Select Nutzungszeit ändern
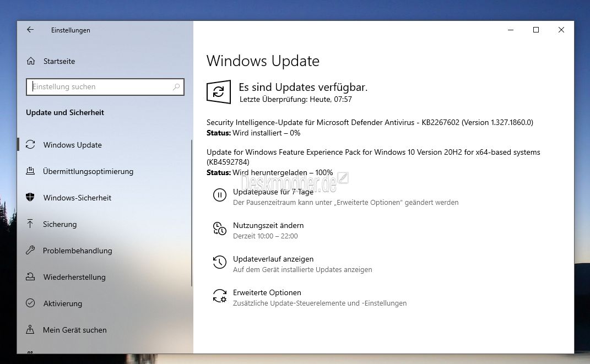This screenshot has height=364, width=590. coord(268,225)
